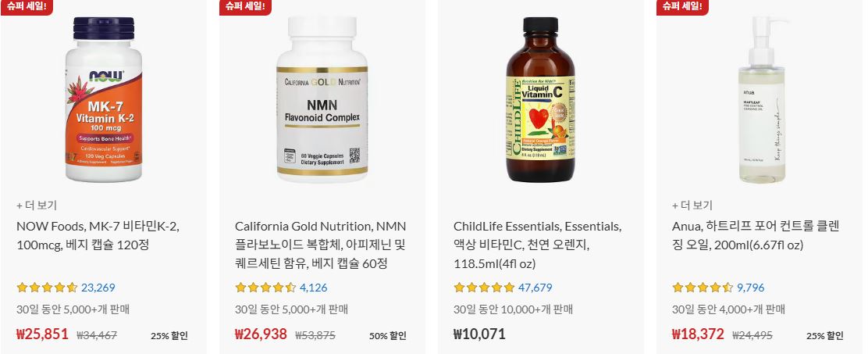View the 23,269 reviews count link
Image resolution: width=868 pixels, height=354 pixels.
coord(98,288)
